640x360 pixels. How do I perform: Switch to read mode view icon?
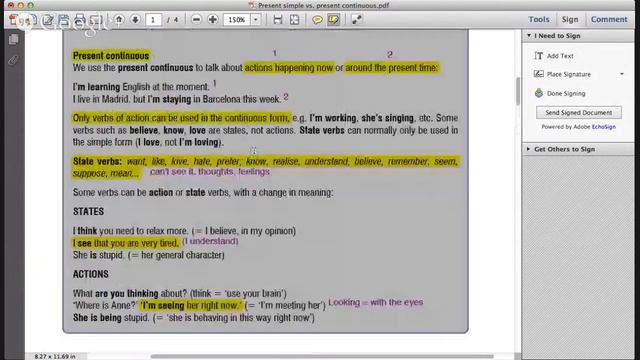(356, 19)
